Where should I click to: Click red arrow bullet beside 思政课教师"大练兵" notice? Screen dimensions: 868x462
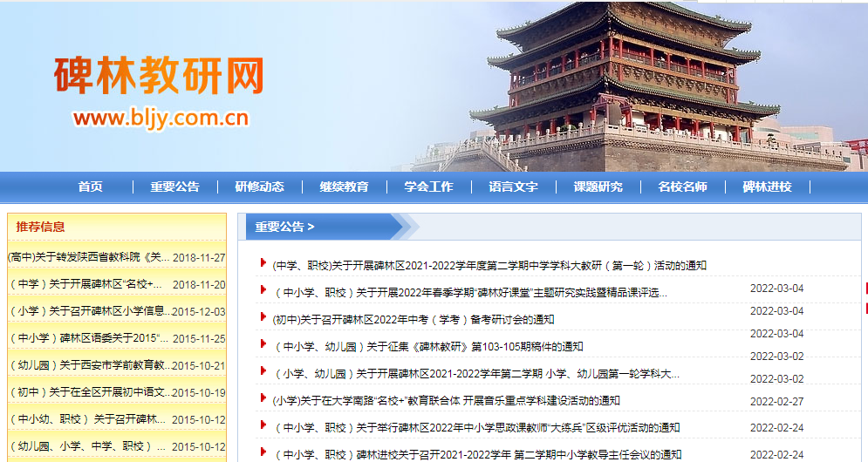263,425
